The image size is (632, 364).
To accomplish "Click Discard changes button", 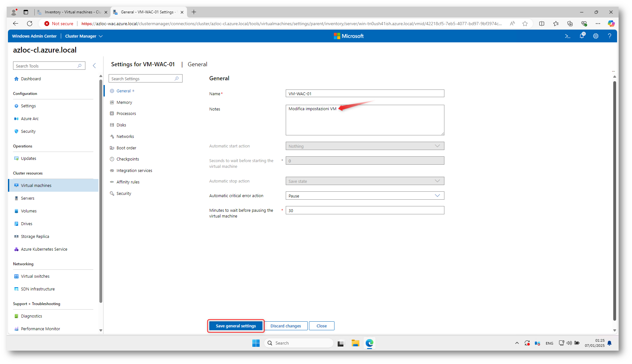I will [285, 326].
